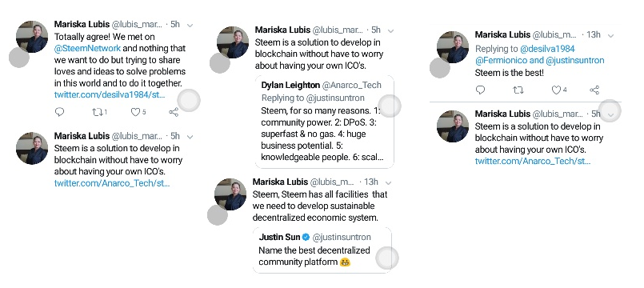This screenshot has height=288, width=644.
Task: Open right-column twitter.com/Anarco_Tech link
Action: pos(533,161)
